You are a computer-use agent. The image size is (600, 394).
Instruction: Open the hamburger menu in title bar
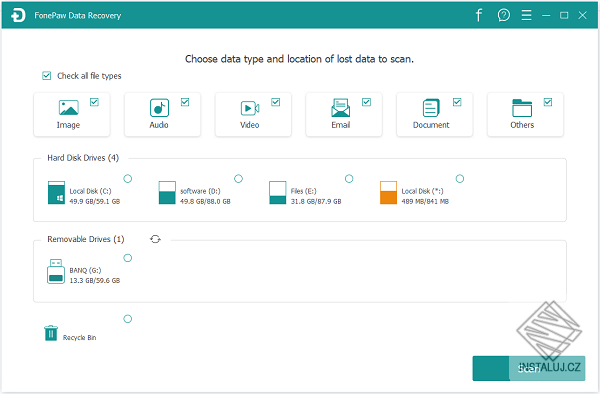click(527, 15)
